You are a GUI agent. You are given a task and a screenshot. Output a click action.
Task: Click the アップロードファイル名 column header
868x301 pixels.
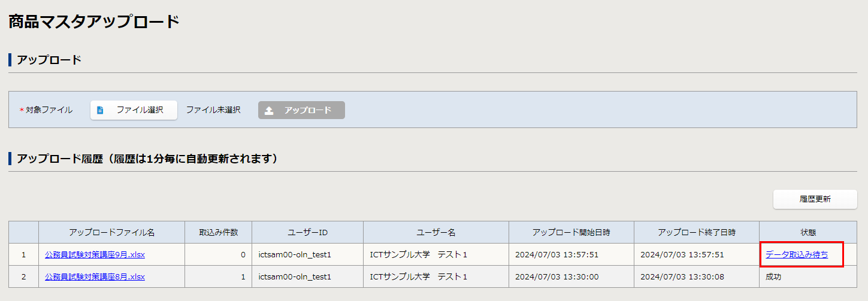tap(111, 232)
